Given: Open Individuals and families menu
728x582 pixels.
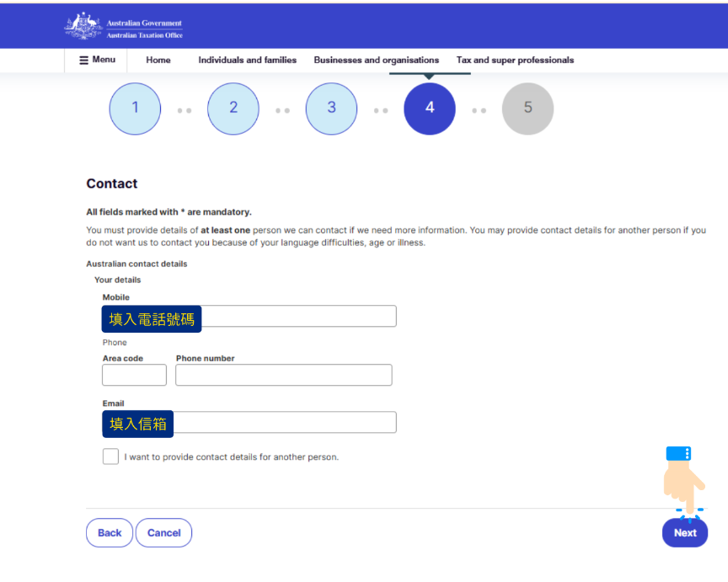Looking at the screenshot, I should point(247,60).
